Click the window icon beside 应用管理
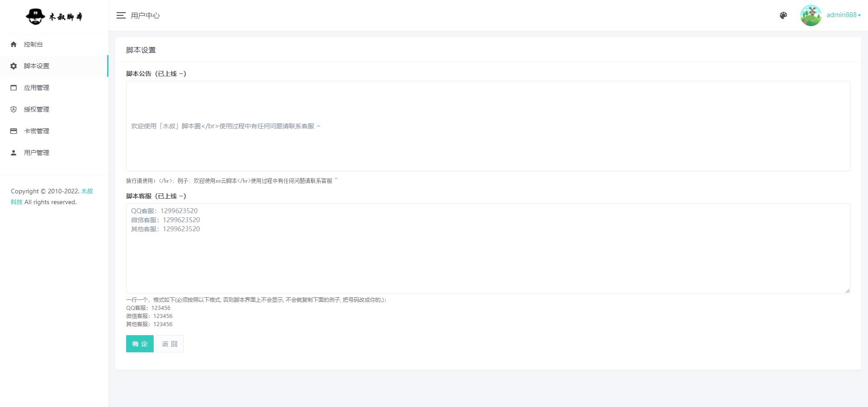The image size is (868, 407). tap(14, 88)
